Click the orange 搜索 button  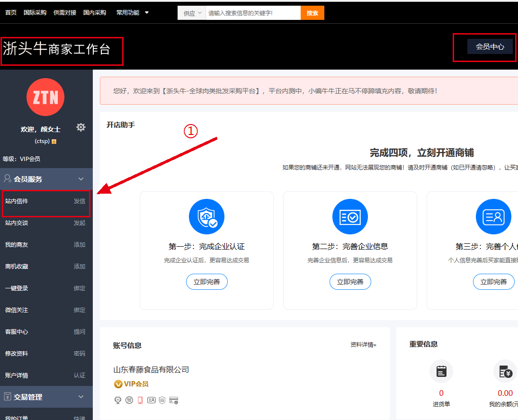(312, 13)
